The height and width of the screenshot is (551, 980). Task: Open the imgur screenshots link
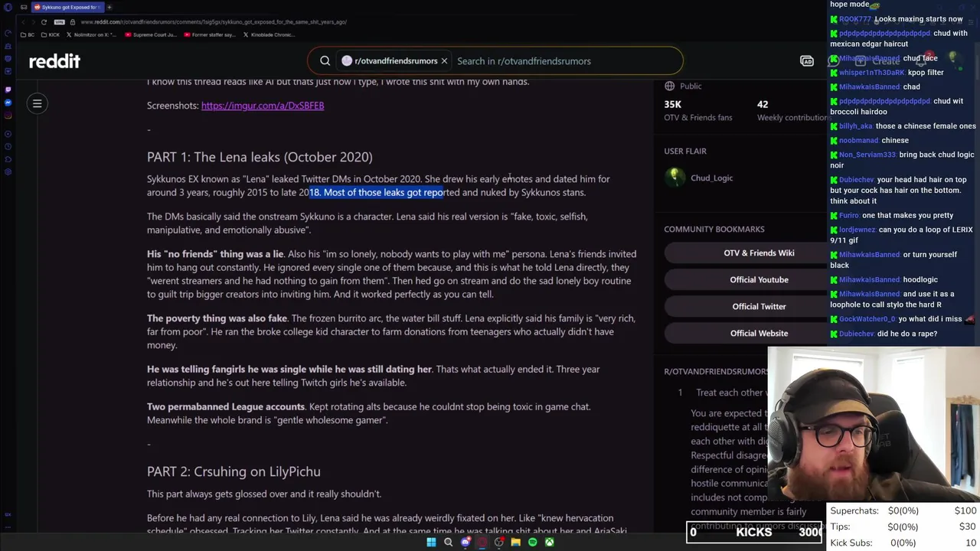pyautogui.click(x=263, y=106)
